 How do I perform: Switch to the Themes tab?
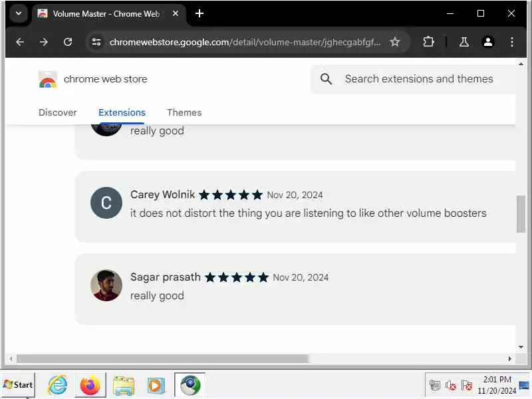click(x=184, y=112)
